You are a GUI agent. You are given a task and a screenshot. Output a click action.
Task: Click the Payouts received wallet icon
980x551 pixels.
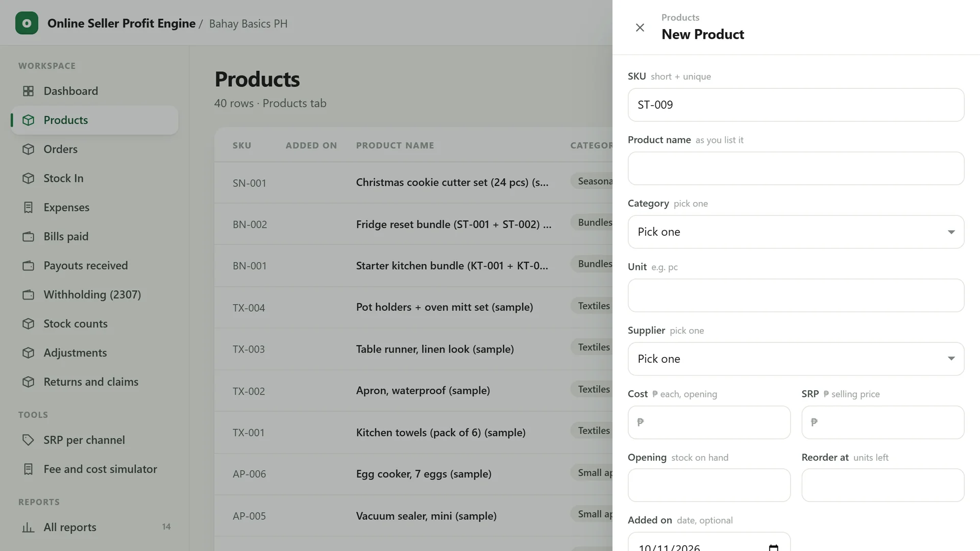point(29,265)
